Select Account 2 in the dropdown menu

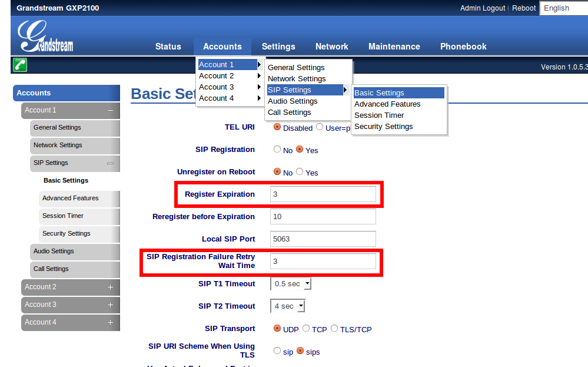click(x=230, y=76)
